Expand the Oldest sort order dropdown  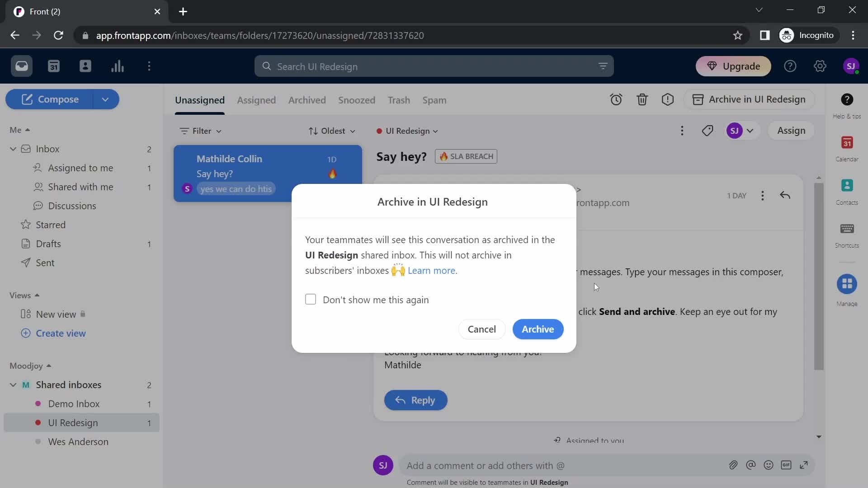coord(331,131)
